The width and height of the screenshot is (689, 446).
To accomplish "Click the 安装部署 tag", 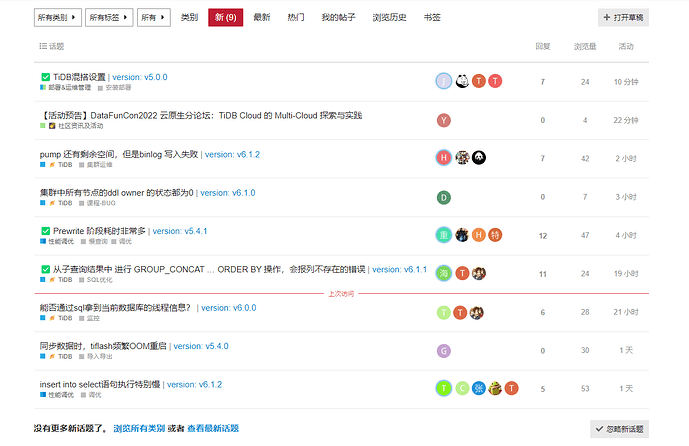I will [x=115, y=88].
